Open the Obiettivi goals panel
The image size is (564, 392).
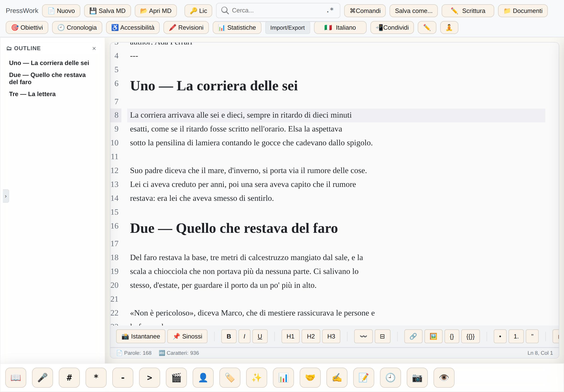click(x=27, y=27)
